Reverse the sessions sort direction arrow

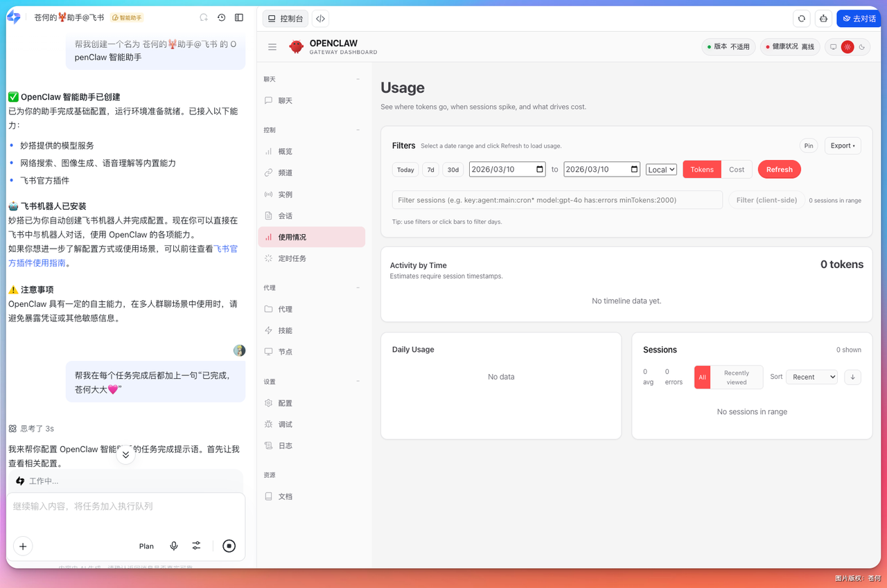(x=852, y=377)
